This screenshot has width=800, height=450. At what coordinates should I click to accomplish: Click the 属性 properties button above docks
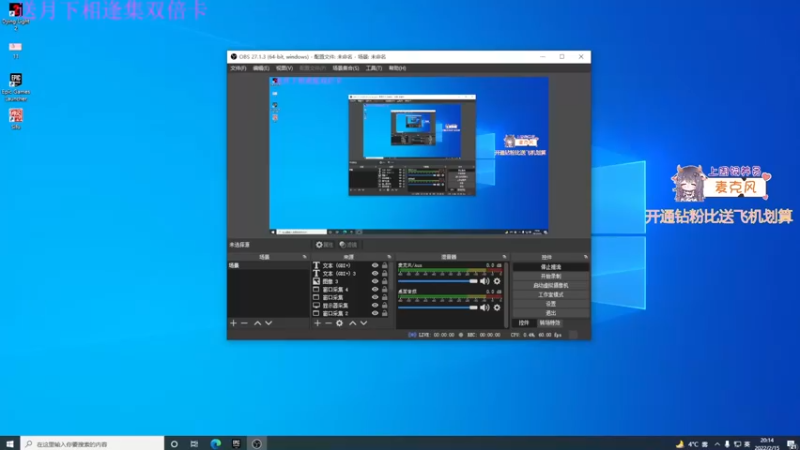coord(324,245)
